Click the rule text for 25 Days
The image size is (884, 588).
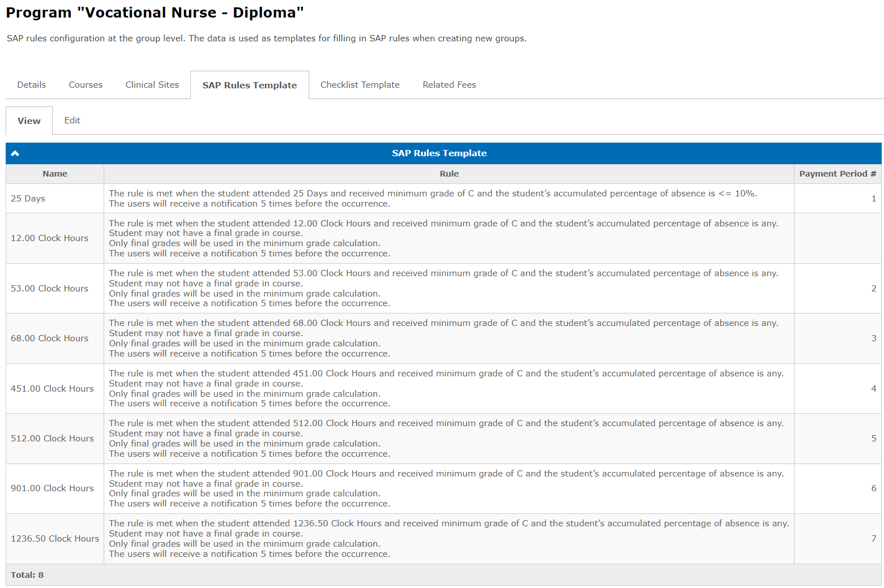(x=433, y=199)
